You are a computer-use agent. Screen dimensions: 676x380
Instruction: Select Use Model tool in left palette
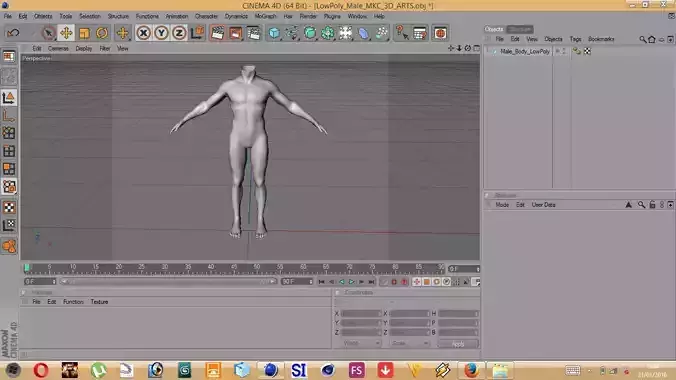9,97
